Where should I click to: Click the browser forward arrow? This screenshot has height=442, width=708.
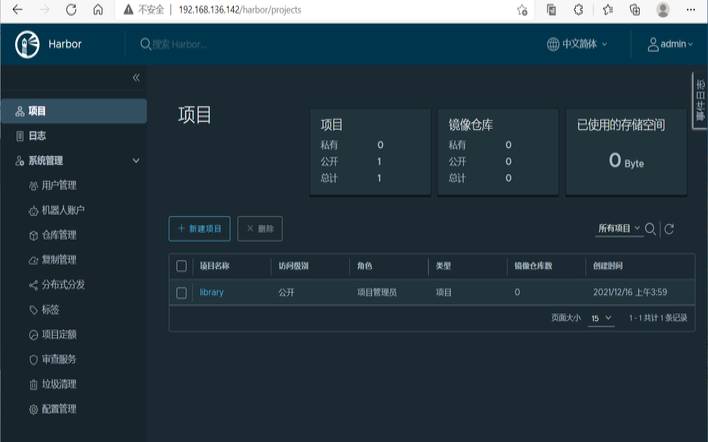[44, 9]
